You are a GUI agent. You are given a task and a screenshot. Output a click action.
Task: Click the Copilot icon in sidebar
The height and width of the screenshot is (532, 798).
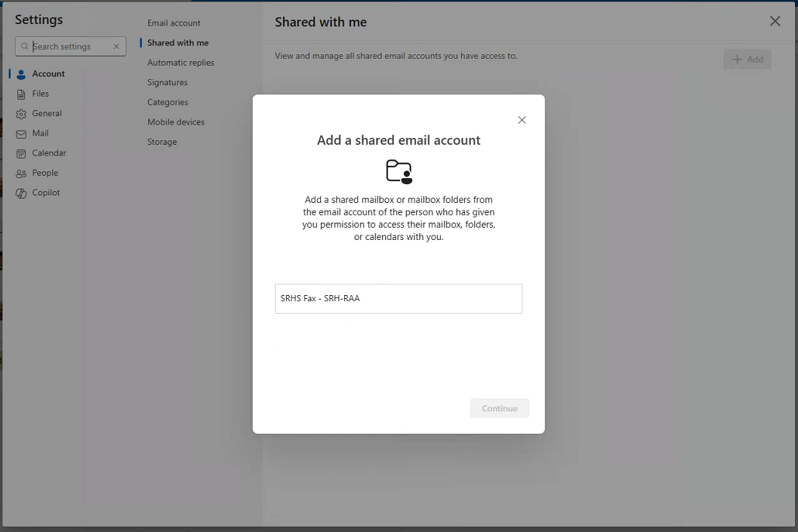click(x=21, y=193)
